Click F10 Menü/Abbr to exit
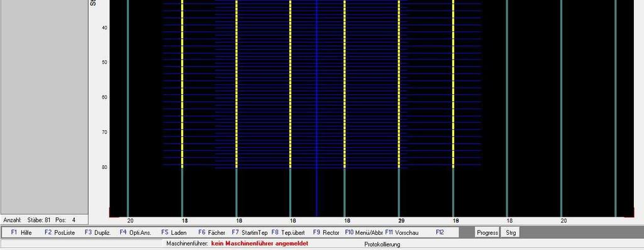This screenshot has width=644, height=250. (364, 232)
